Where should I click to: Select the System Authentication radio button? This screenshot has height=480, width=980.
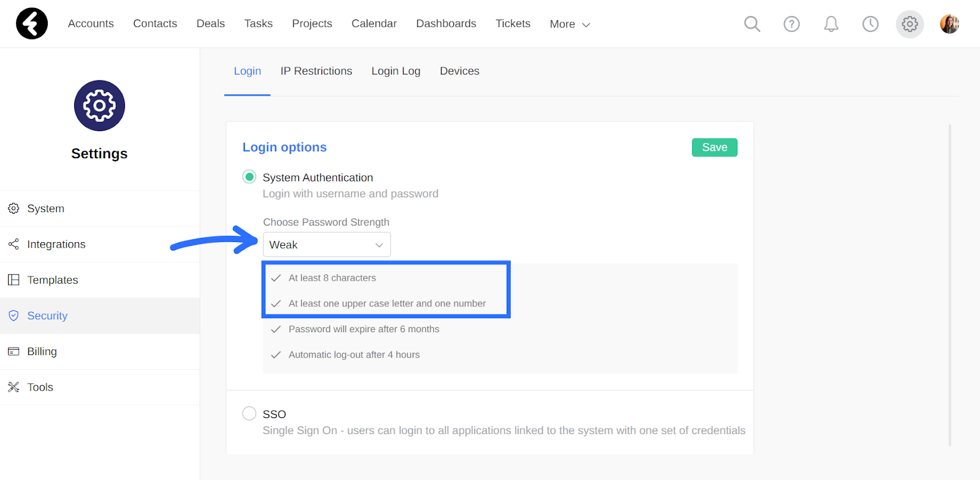pyautogui.click(x=249, y=177)
